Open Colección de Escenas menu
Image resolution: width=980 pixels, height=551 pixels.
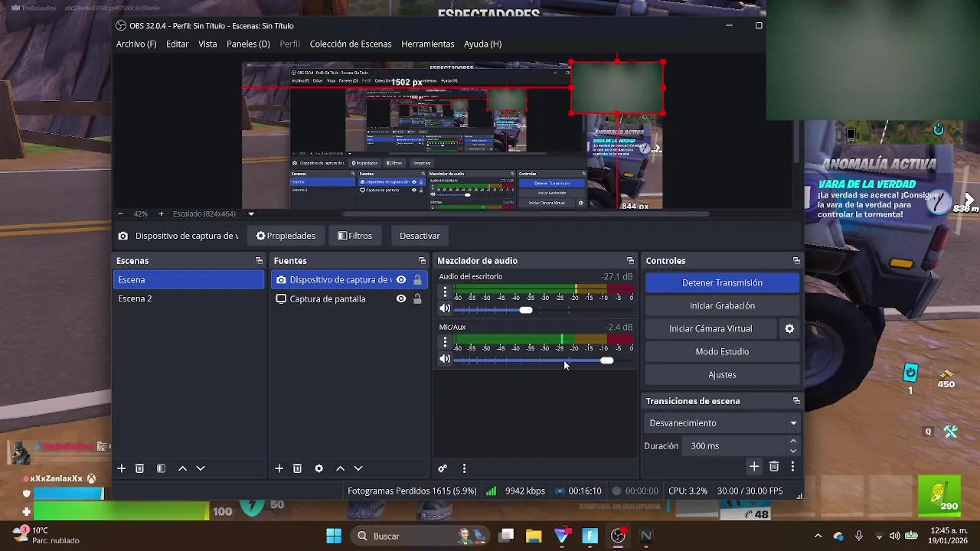click(x=351, y=44)
